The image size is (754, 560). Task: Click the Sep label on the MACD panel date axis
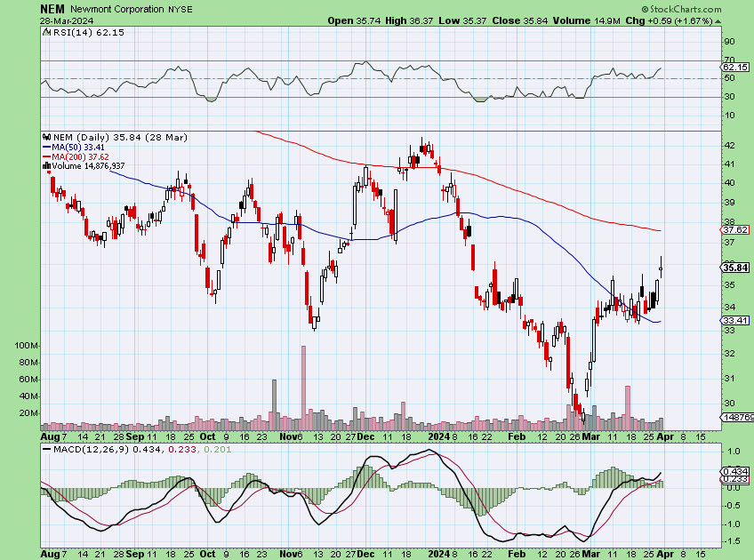(135, 554)
